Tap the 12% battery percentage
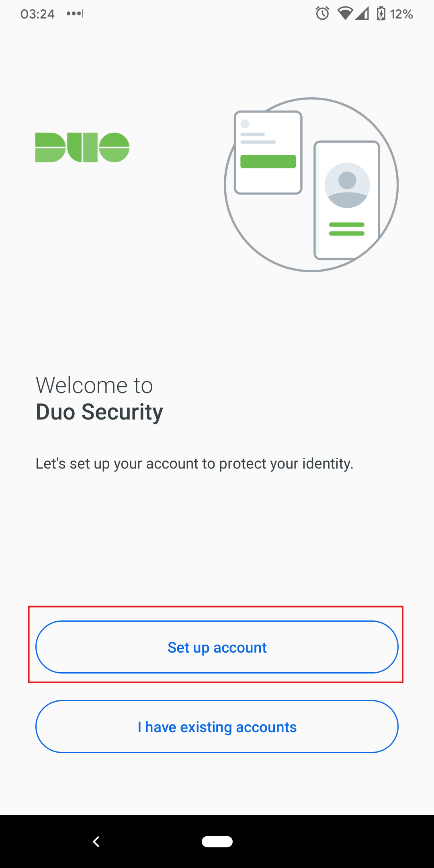This screenshot has width=434, height=868. [401, 14]
